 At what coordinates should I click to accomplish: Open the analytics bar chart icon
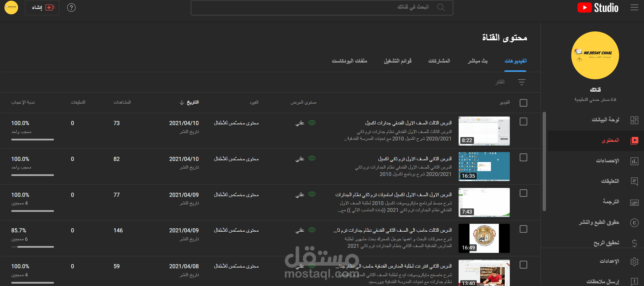(634, 161)
